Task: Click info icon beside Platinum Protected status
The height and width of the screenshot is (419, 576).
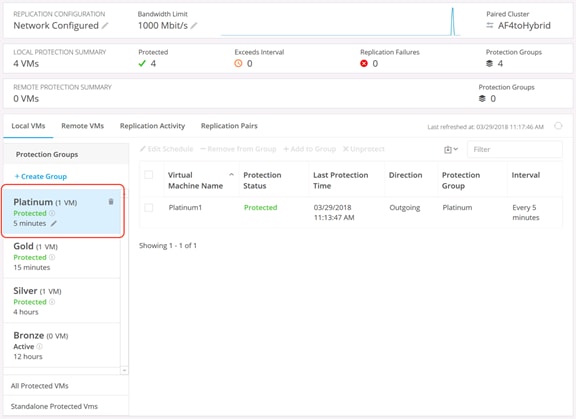Action: coord(52,213)
